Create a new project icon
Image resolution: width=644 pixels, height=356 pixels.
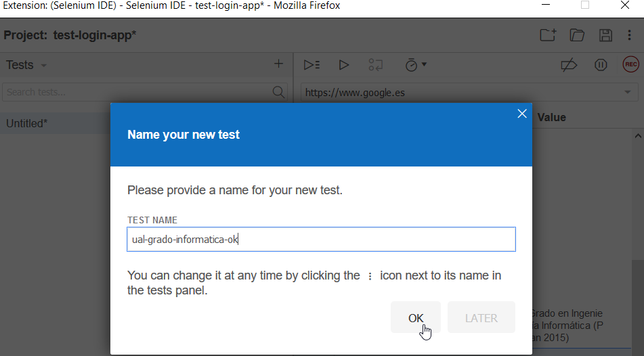pos(548,35)
